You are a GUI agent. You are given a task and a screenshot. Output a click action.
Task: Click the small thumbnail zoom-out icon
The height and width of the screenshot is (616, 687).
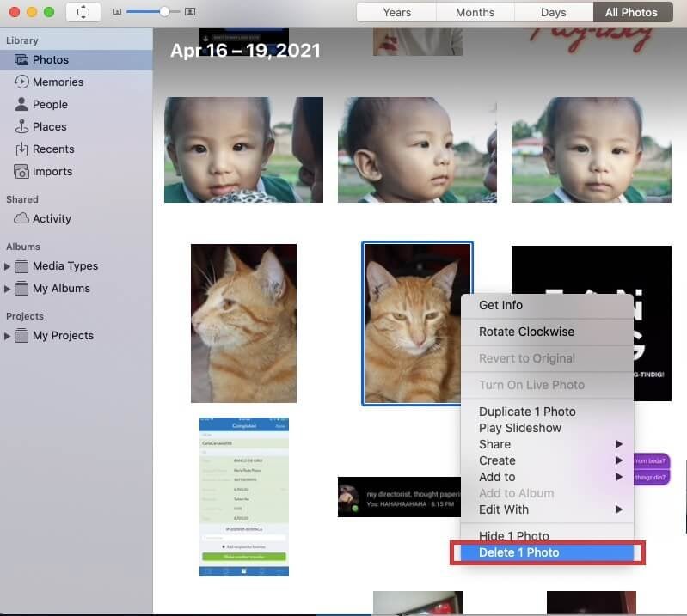click(117, 12)
